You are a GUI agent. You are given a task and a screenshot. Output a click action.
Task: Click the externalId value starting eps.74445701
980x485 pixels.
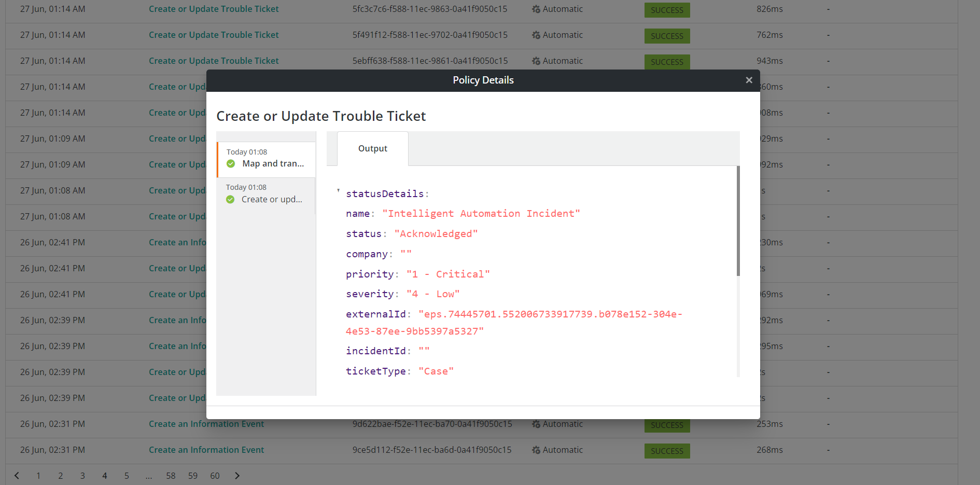pyautogui.click(x=514, y=323)
